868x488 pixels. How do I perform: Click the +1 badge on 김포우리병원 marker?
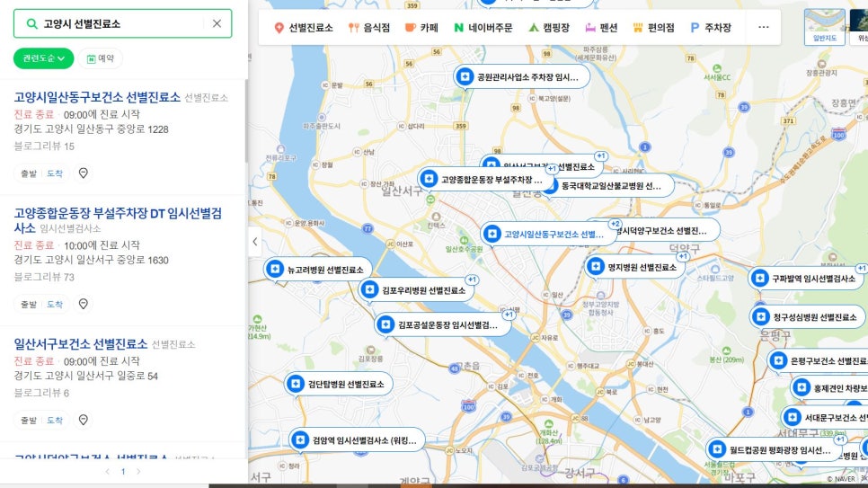click(472, 279)
